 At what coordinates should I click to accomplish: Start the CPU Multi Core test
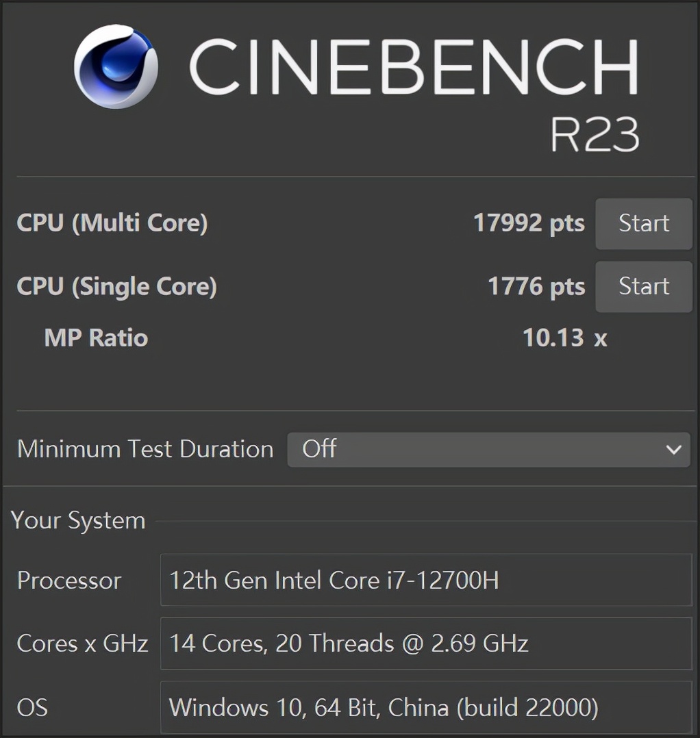point(644,224)
